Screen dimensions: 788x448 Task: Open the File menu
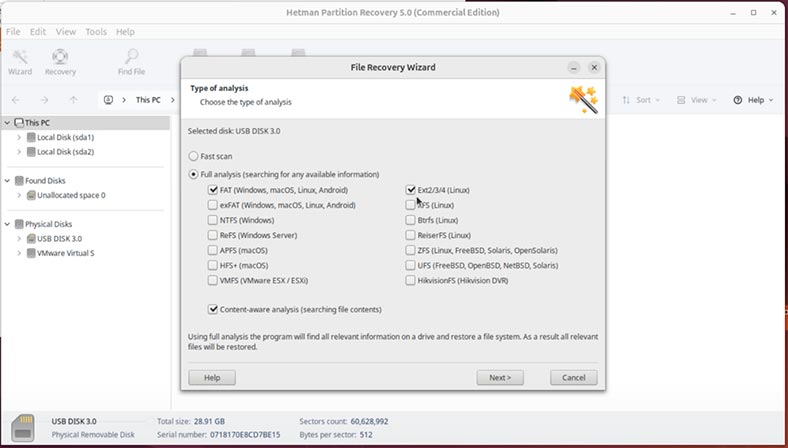coord(13,32)
